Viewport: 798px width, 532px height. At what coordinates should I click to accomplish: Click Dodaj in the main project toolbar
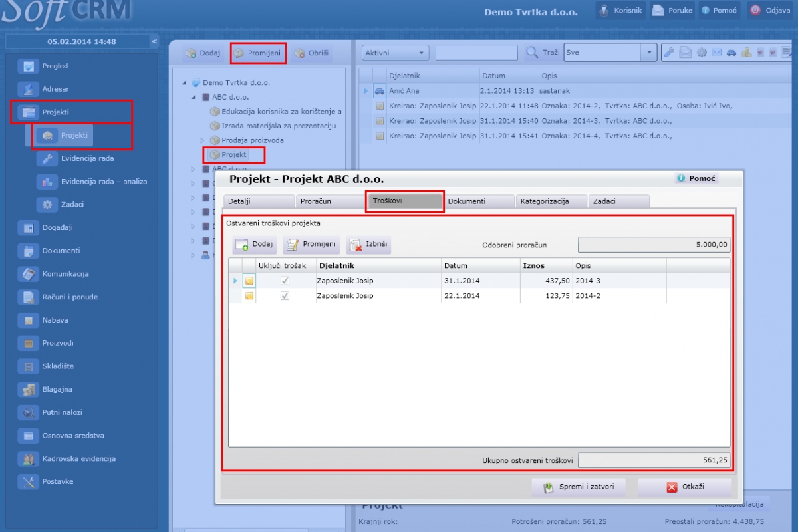coord(203,53)
